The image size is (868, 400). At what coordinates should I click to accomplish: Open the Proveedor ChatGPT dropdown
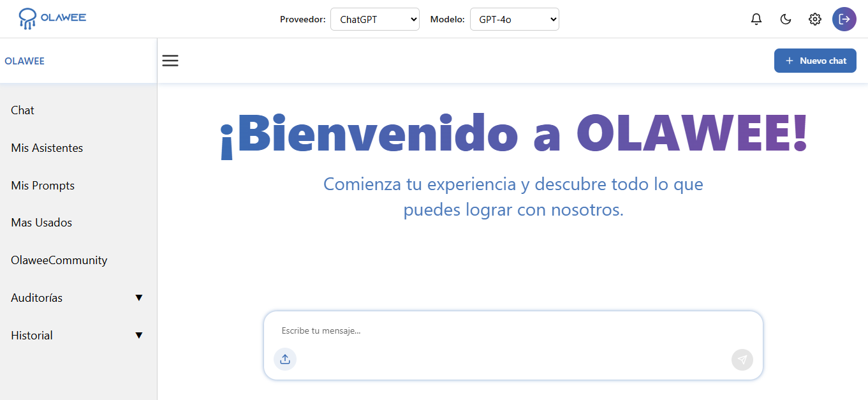[375, 19]
